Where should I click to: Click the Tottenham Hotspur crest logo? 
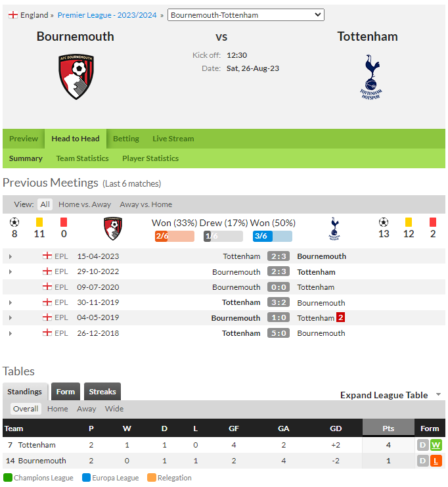click(x=371, y=77)
